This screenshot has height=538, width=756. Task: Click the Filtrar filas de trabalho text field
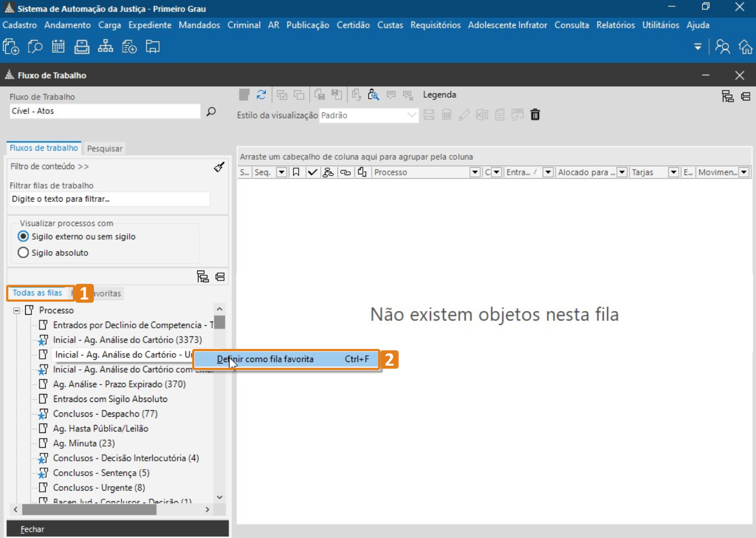pyautogui.click(x=110, y=199)
